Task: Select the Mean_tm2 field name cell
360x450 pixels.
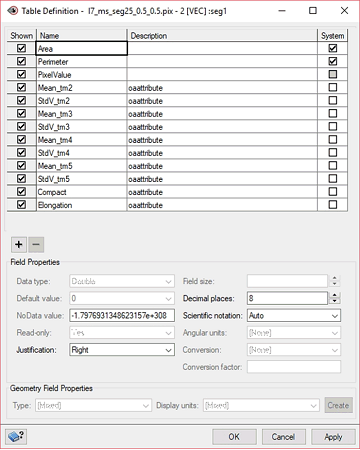Action: [82, 87]
